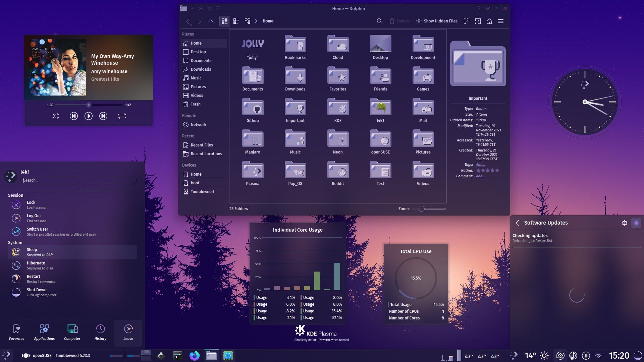644x362 pixels.
Task: Play the Amy Winehouse track
Action: click(89, 116)
